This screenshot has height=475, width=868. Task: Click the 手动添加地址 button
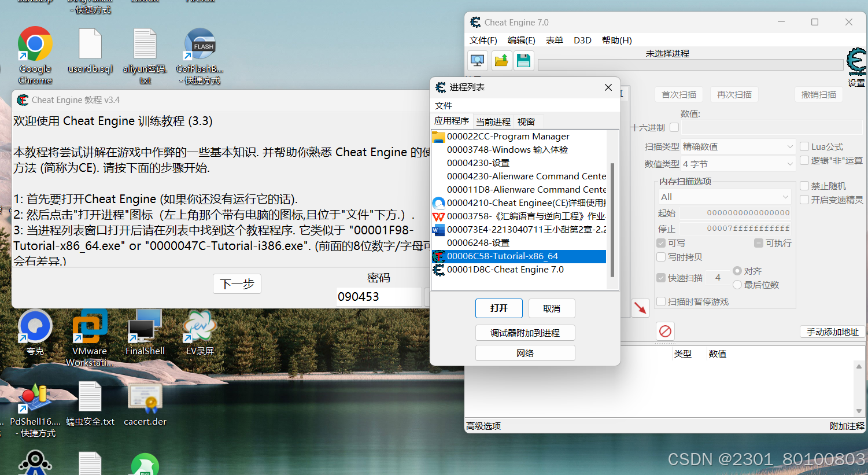[x=833, y=332]
